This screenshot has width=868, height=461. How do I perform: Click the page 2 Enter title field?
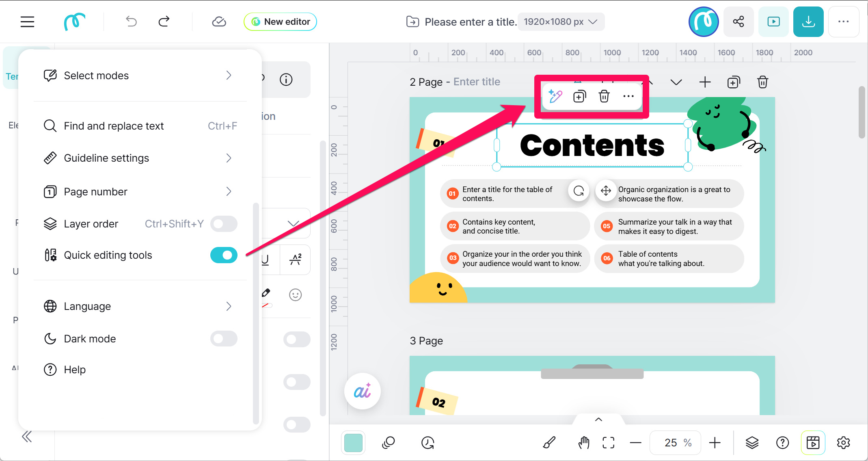pos(477,82)
